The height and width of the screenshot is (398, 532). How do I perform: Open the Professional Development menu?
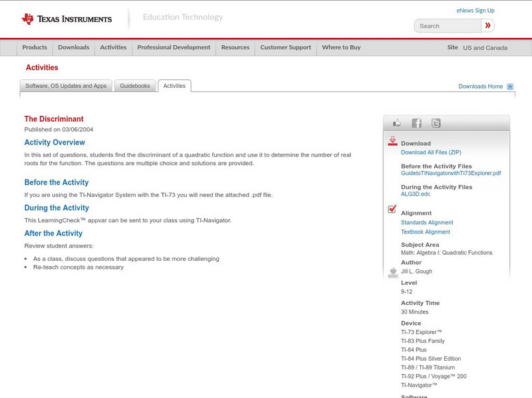point(173,47)
